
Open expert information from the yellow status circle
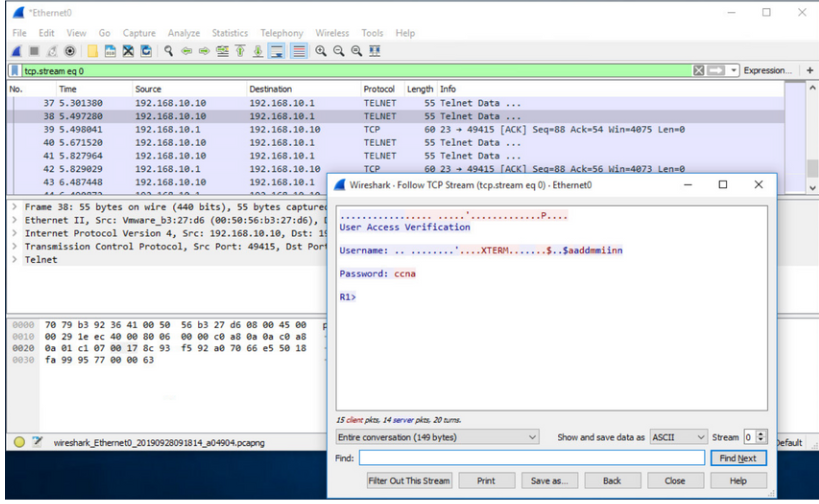(x=19, y=442)
